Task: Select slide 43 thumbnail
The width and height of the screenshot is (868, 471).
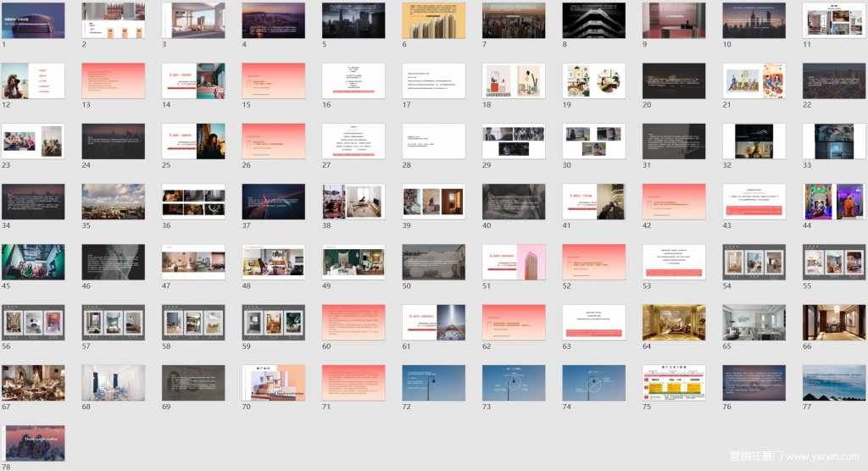Action: (x=754, y=202)
